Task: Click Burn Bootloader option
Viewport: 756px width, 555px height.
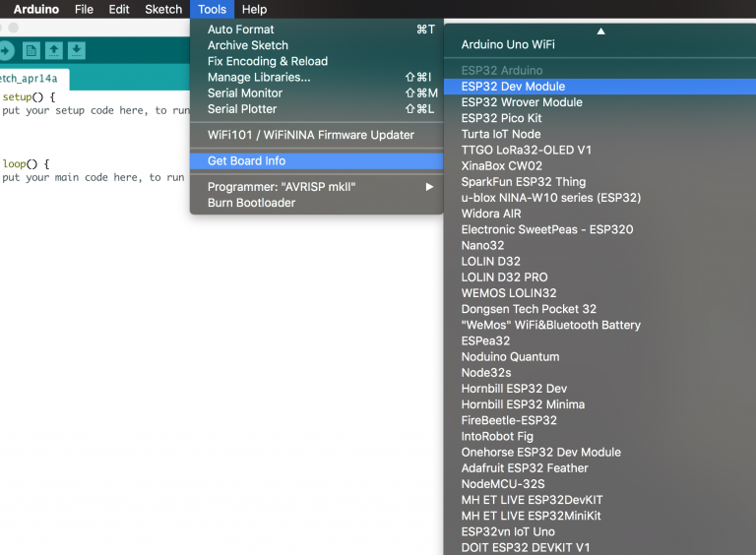Action: coord(251,203)
